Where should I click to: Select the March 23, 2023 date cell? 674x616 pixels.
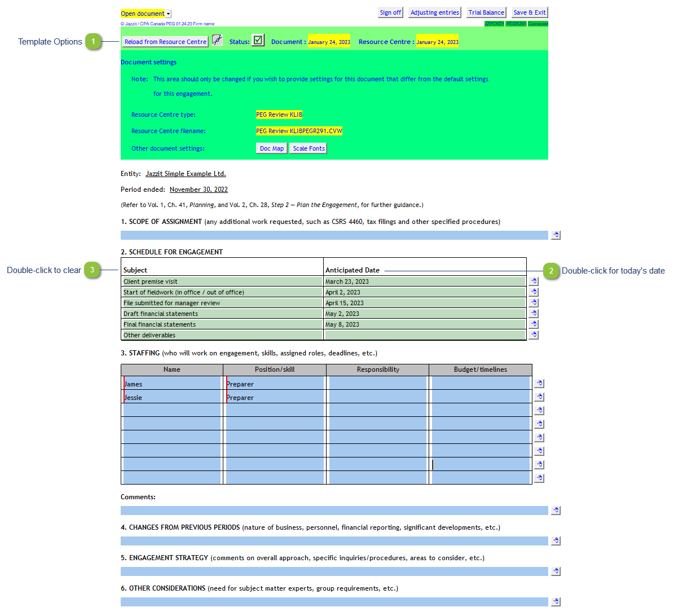click(x=425, y=281)
